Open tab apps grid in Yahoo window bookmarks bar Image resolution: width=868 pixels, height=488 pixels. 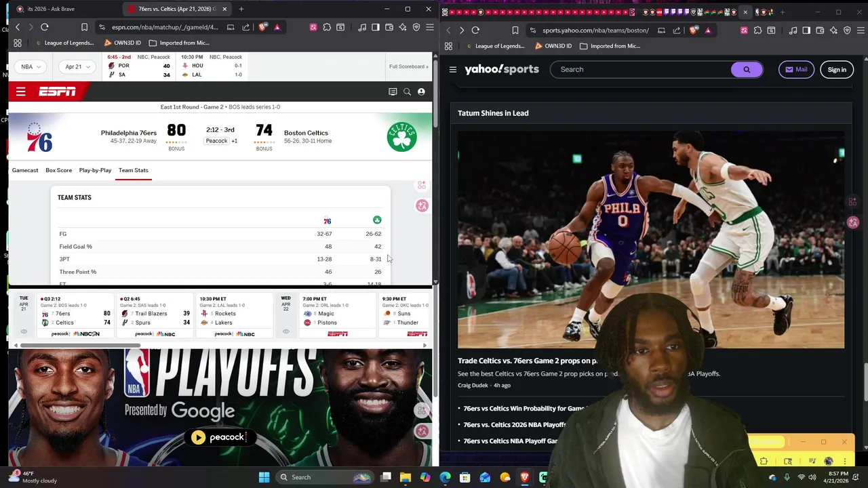(448, 46)
